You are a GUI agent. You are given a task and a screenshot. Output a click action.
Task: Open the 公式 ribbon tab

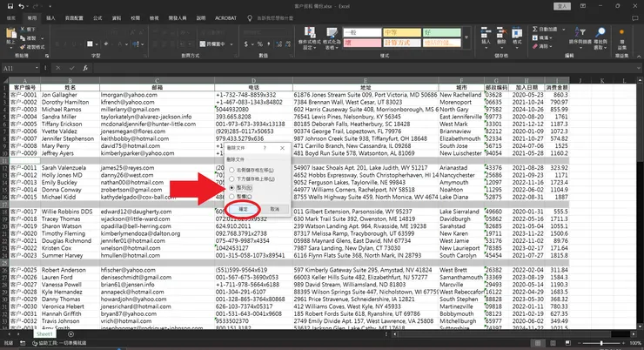pyautogui.click(x=97, y=17)
